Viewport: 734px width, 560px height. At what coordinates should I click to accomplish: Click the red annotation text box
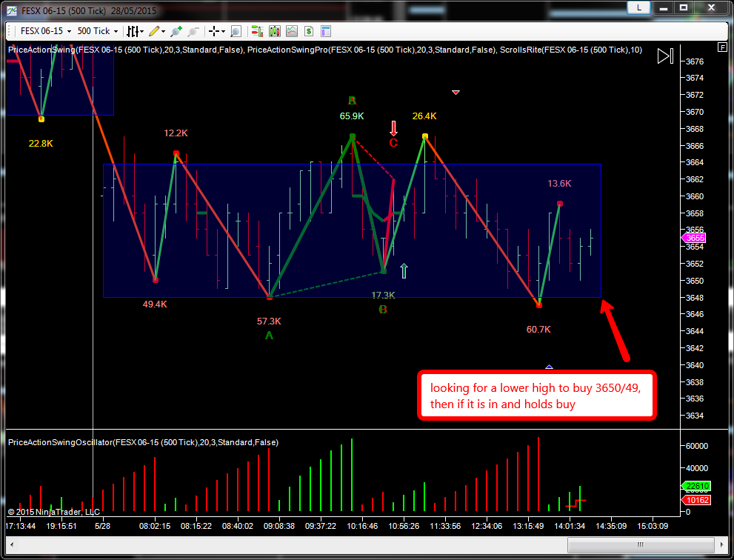tap(536, 396)
